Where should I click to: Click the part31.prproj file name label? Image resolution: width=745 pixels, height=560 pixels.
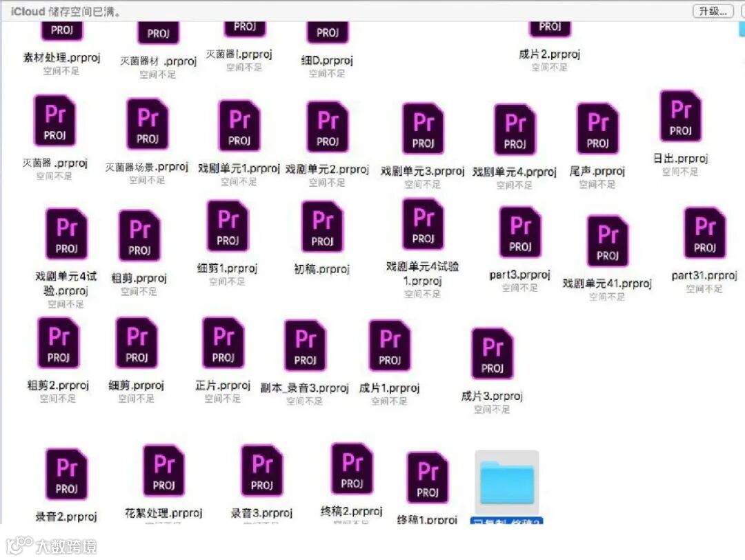point(704,275)
